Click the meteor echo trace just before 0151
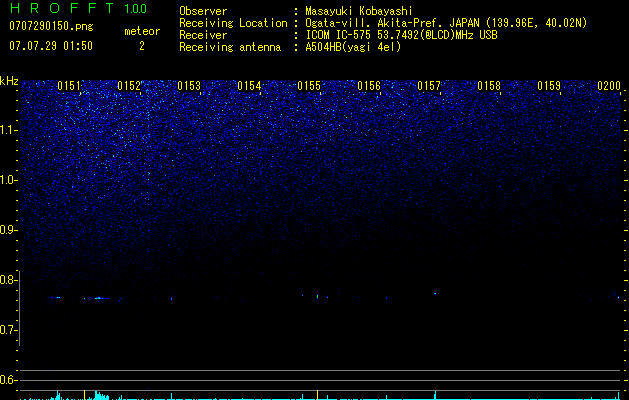 [55, 297]
